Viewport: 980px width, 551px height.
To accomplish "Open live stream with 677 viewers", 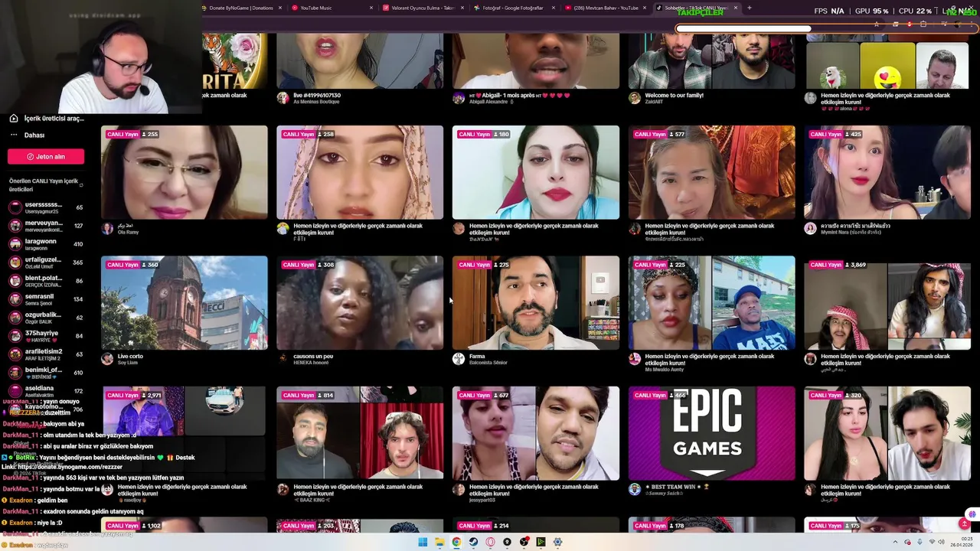I will tap(536, 433).
